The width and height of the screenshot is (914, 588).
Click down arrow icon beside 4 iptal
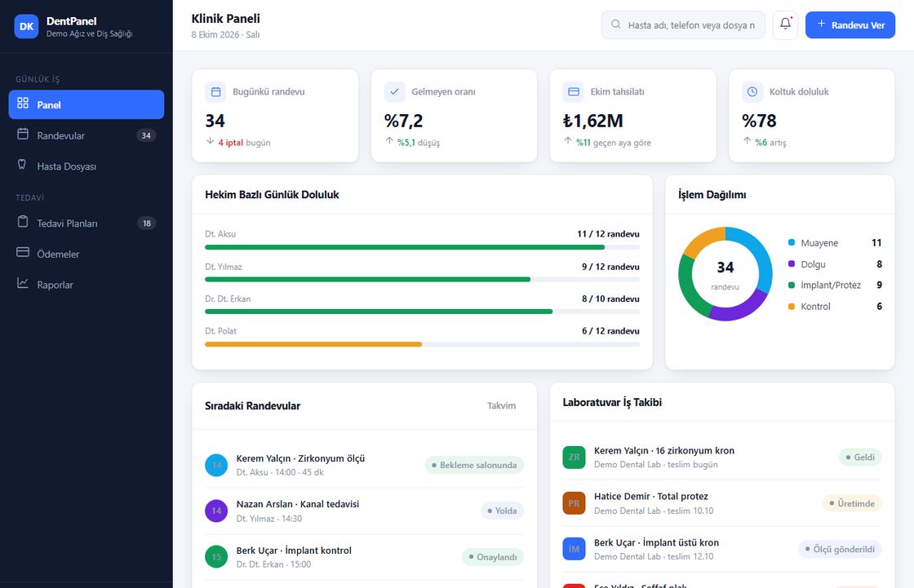coord(211,141)
